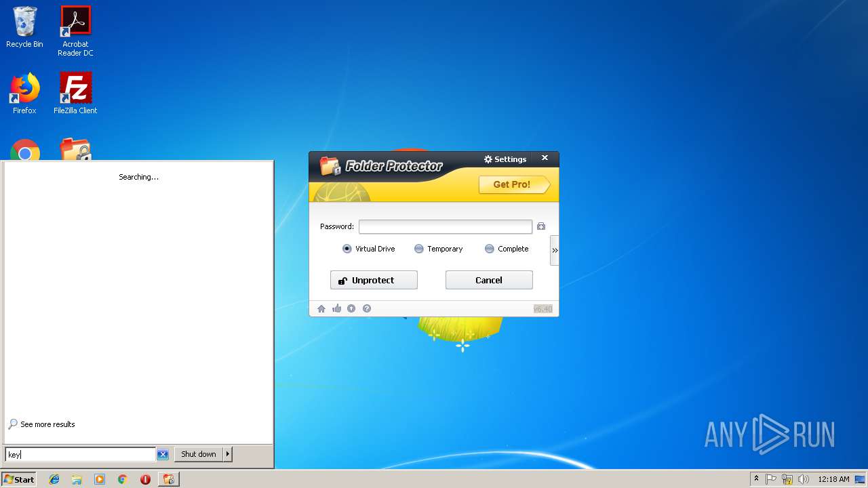Close the Folder Protector dialog
The width and height of the screenshot is (868, 488).
545,158
